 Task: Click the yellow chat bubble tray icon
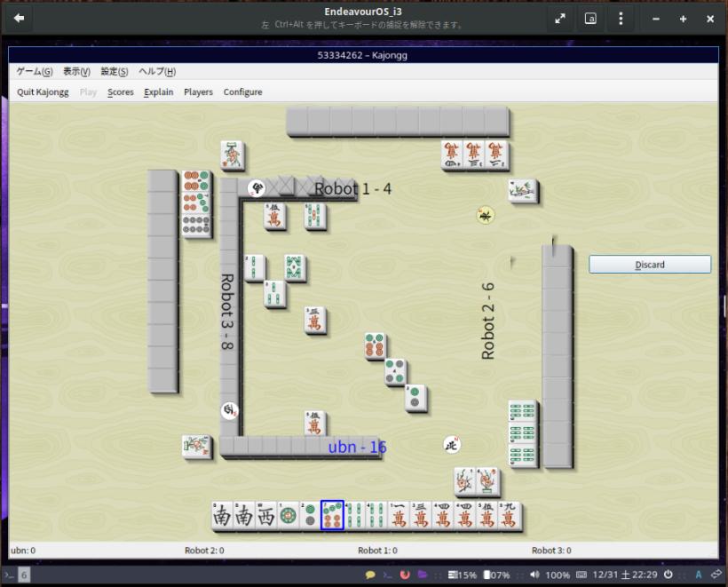[370, 575]
